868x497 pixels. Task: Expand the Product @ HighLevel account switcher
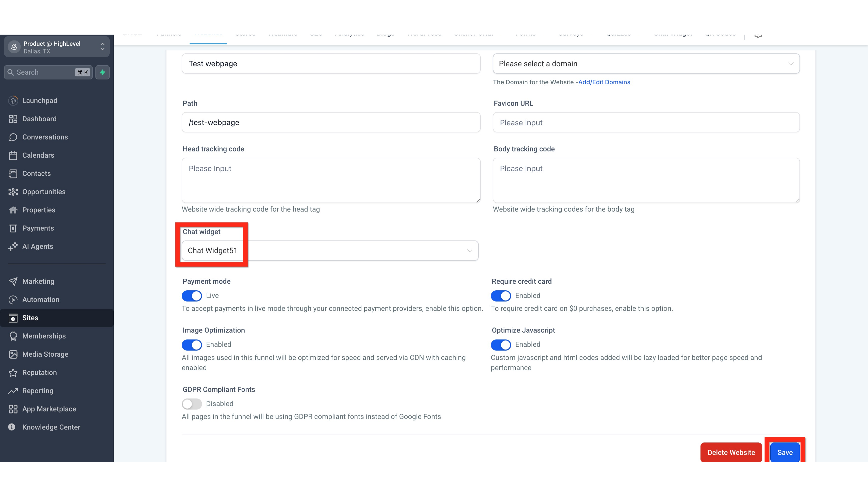pyautogui.click(x=102, y=47)
